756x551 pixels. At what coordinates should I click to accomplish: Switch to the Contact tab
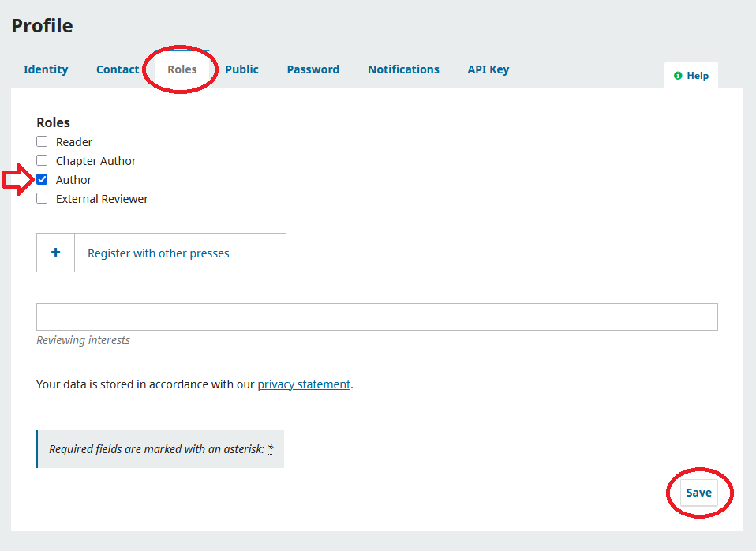118,69
